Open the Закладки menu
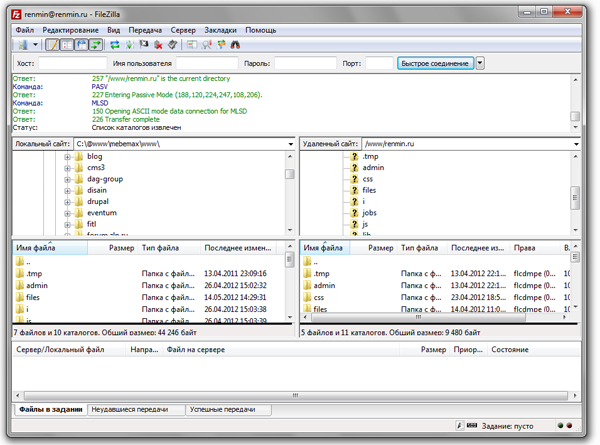The image size is (600, 445). (x=220, y=30)
